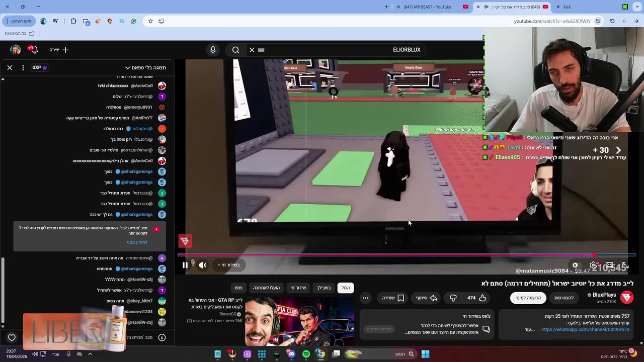Select the נצפו filter chip

pos(238,288)
